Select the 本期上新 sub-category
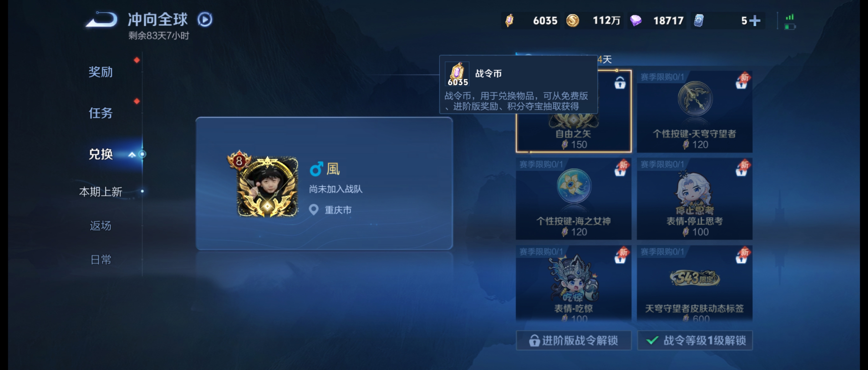 click(100, 192)
